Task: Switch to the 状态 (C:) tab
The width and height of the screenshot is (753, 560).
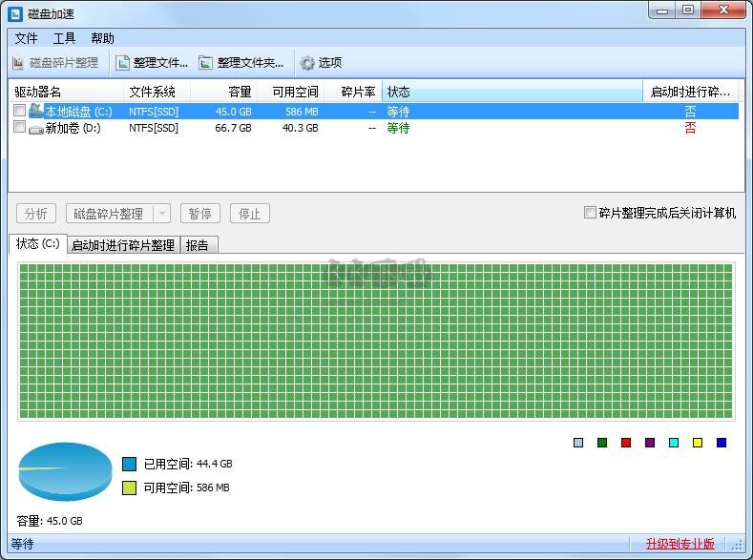Action: pyautogui.click(x=38, y=244)
